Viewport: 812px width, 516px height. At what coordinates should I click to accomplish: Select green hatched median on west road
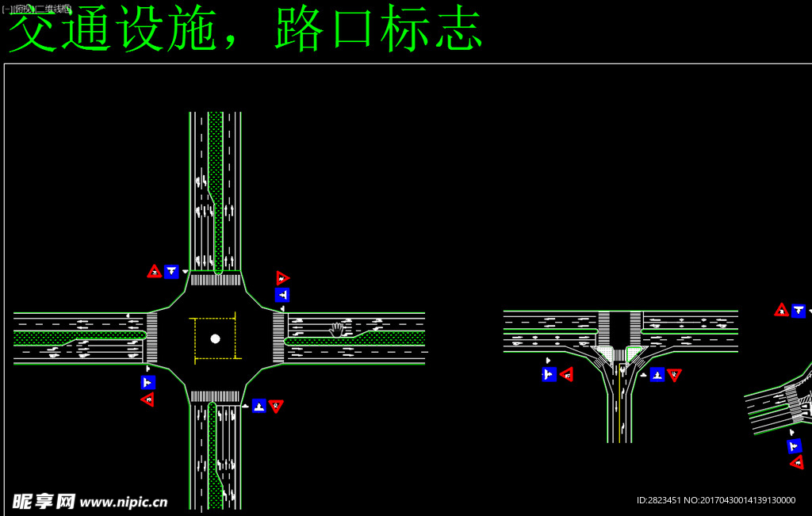[79, 339]
